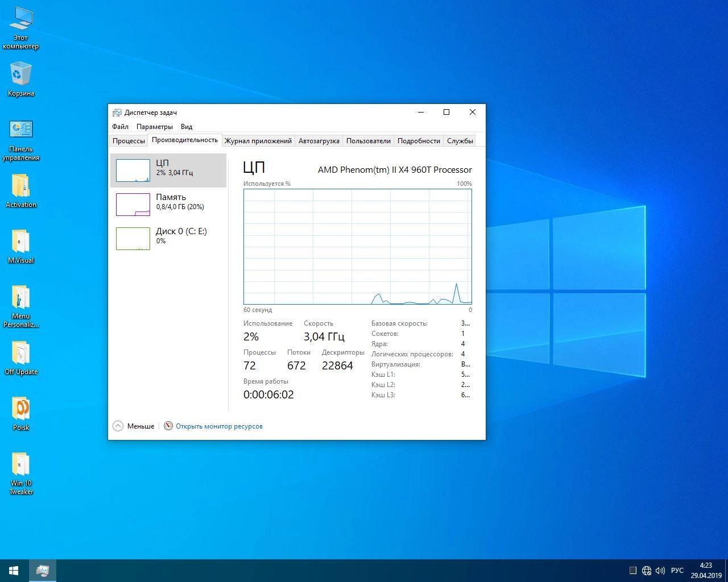Click the Task Manager title bar icon
The width and height of the screenshot is (728, 582).
pos(117,113)
